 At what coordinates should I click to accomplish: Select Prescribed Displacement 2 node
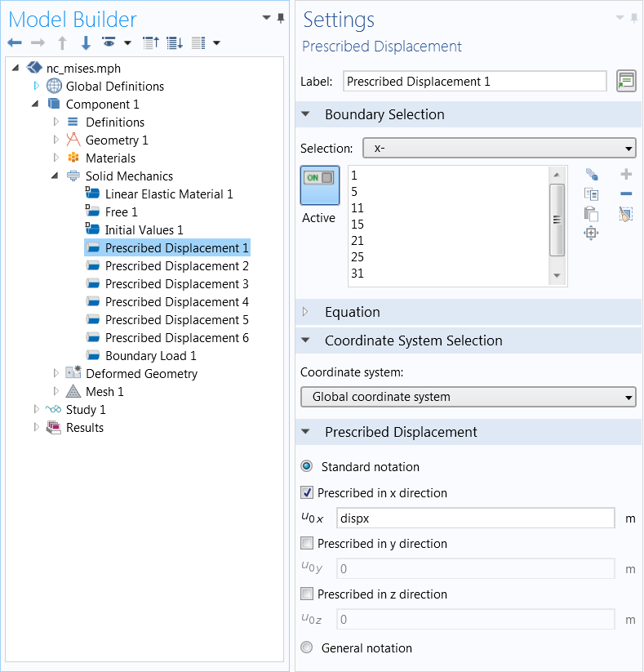177,266
